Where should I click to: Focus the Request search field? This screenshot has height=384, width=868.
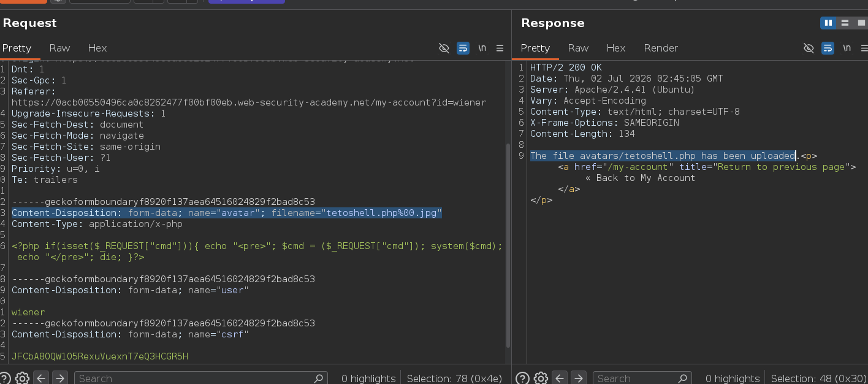point(201,378)
